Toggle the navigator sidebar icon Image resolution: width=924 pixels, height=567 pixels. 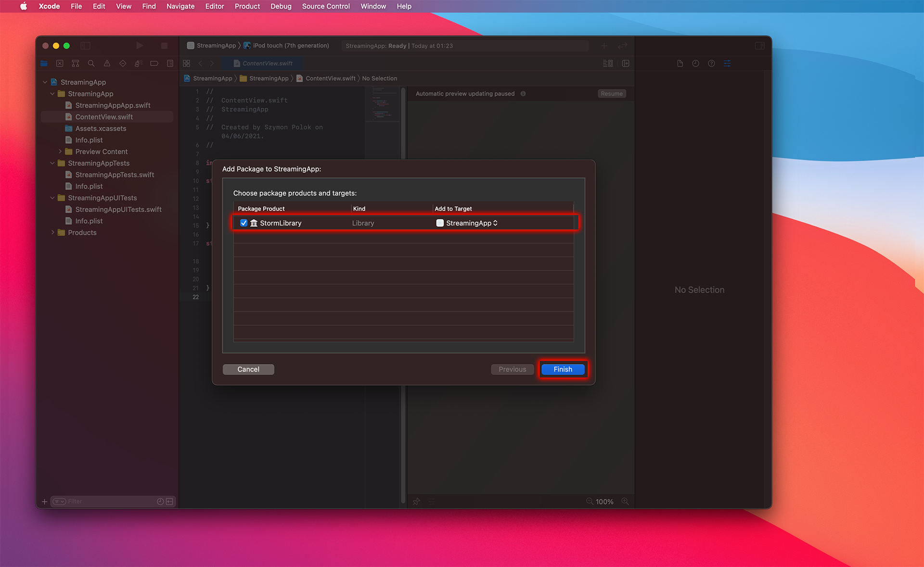(x=85, y=46)
